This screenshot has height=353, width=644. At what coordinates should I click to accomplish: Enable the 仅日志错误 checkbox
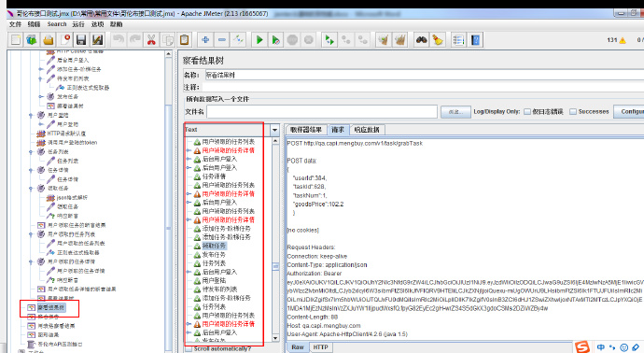[x=527, y=111]
